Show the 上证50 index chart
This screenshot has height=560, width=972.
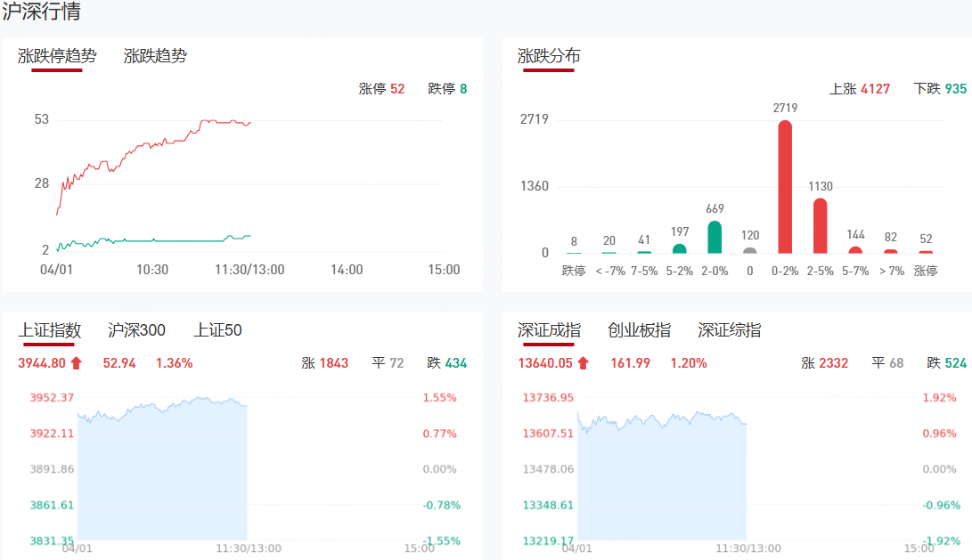tap(217, 330)
